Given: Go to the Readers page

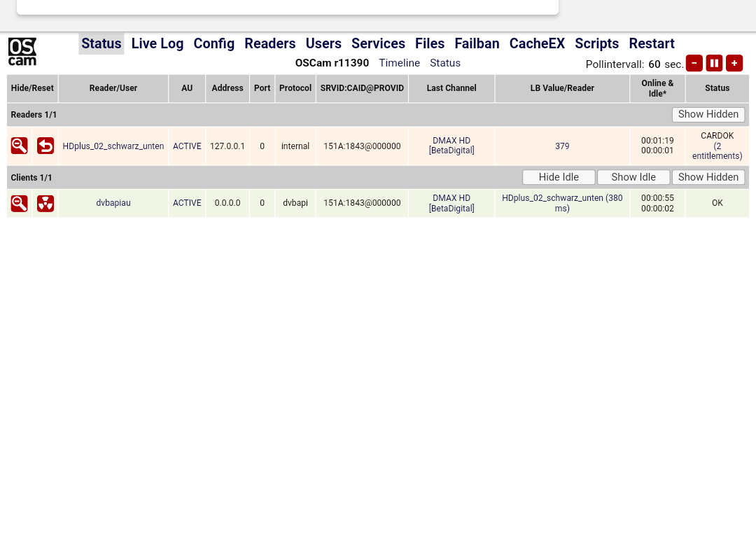Looking at the screenshot, I should click(269, 43).
